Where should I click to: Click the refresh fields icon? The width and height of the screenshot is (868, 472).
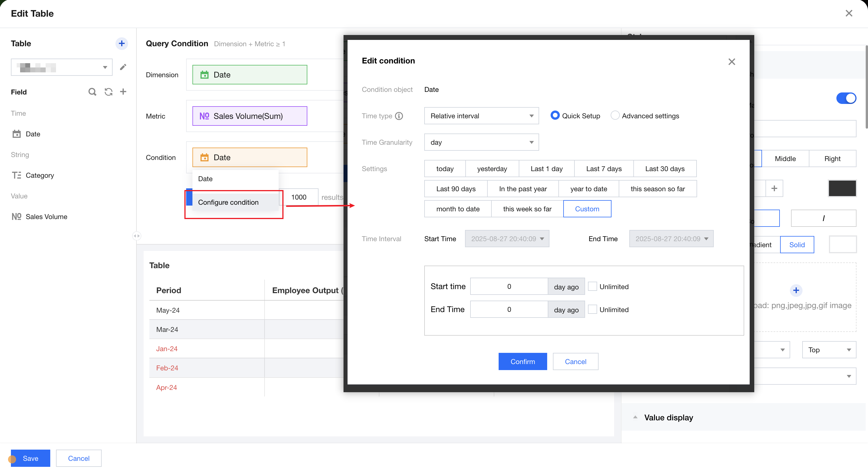pos(108,92)
